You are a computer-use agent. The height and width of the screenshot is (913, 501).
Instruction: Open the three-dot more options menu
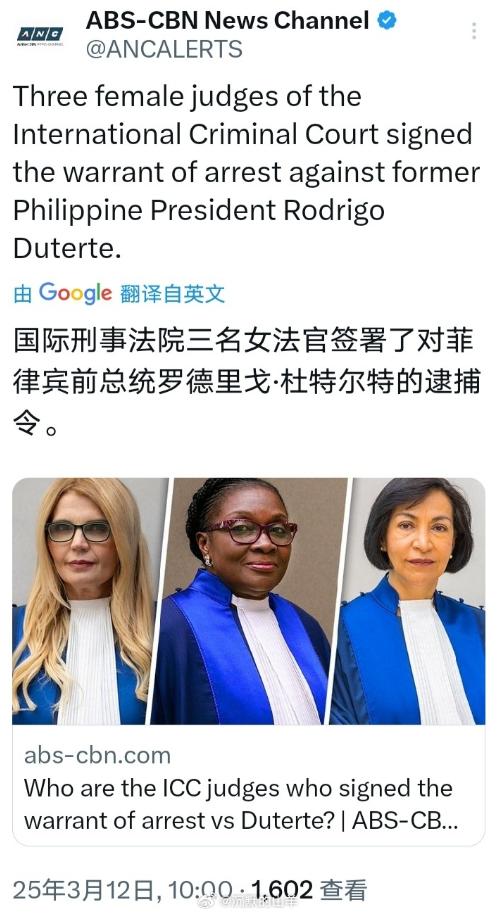[x=474, y=31]
